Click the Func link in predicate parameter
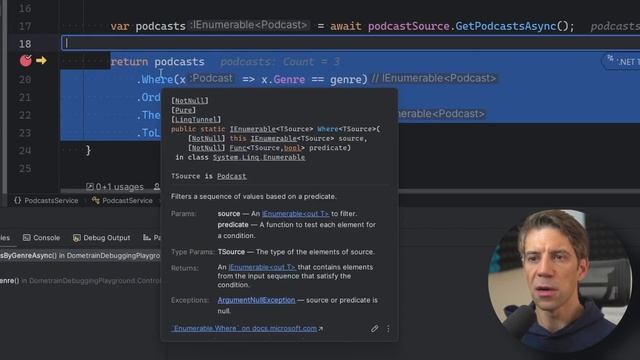This screenshot has width=640, height=360. coord(238,148)
